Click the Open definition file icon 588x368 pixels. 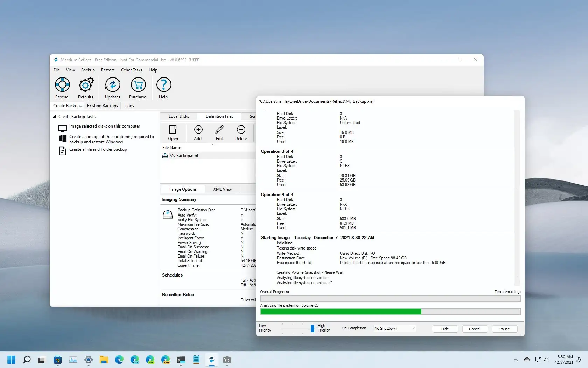tap(173, 130)
